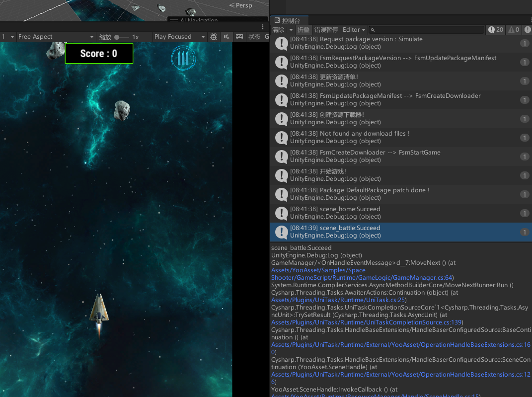Image resolution: width=532 pixels, height=397 pixels.
Task: Select the log 'FsmUpdatePackageManifest --> FsmCreateDownloader'
Action: coord(401,100)
